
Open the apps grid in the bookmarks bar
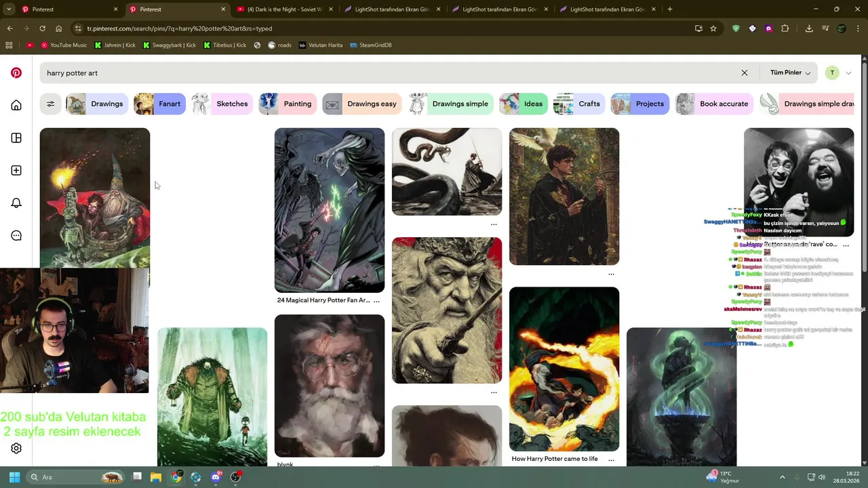9,45
